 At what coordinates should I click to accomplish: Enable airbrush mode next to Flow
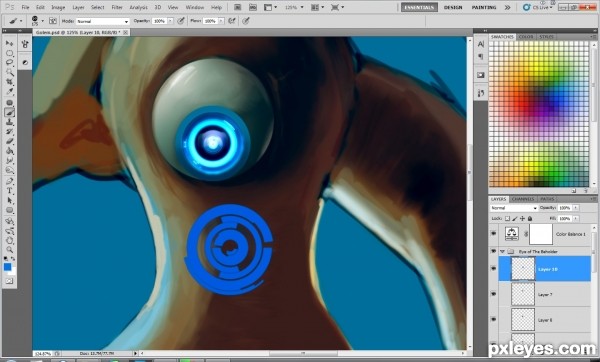click(x=232, y=21)
